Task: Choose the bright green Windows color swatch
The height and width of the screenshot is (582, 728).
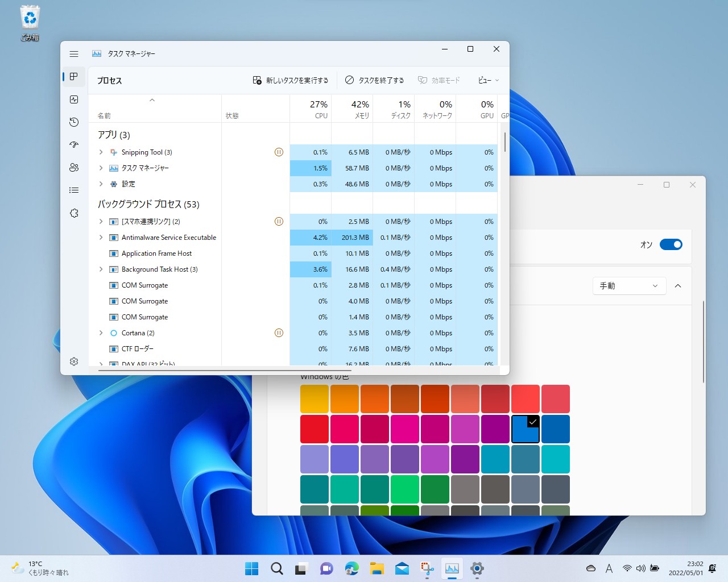Action: pyautogui.click(x=405, y=489)
